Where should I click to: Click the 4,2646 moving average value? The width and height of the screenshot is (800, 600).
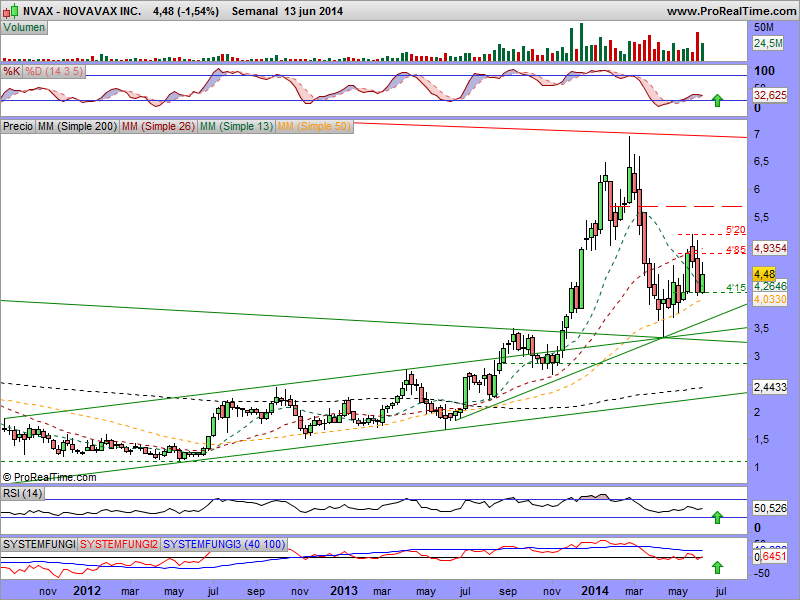tap(770, 286)
